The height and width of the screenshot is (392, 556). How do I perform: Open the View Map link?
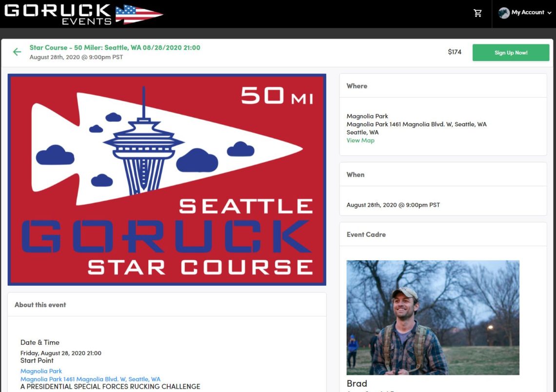[x=360, y=140]
